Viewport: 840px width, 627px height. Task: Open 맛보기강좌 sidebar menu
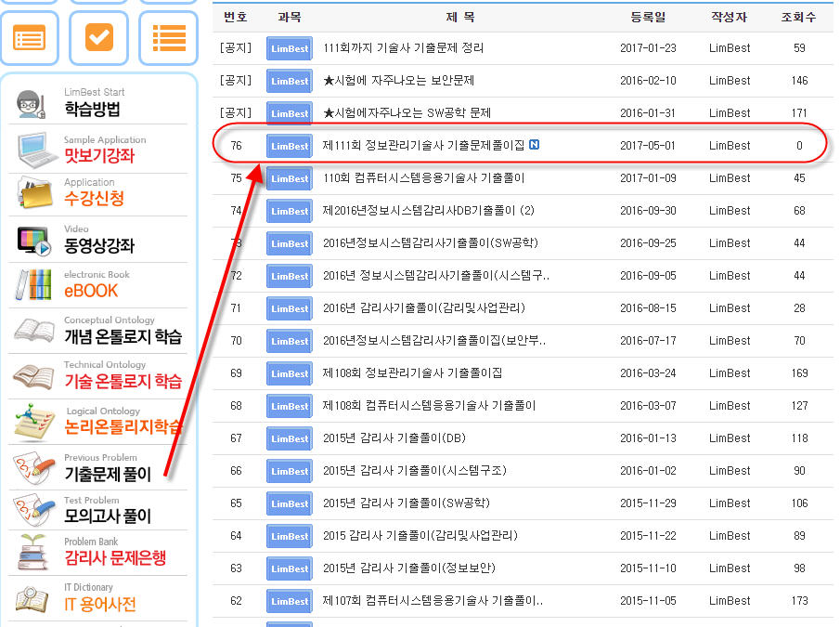pos(99,155)
